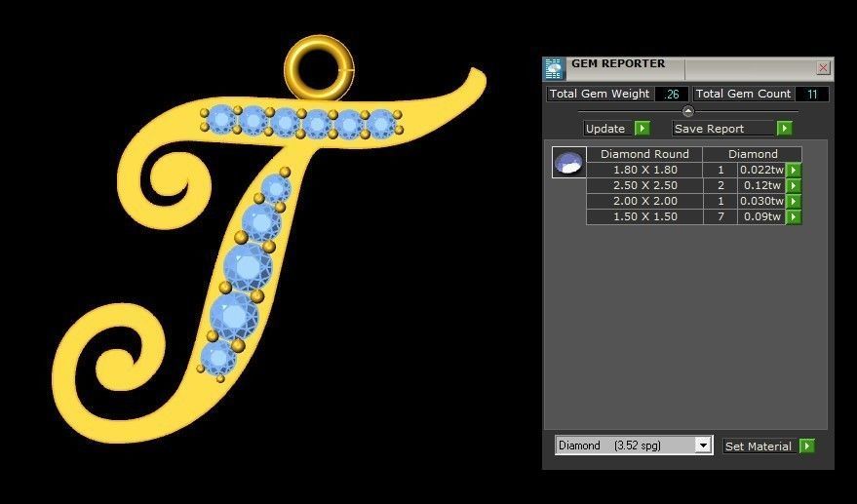Image resolution: width=857 pixels, height=504 pixels.
Task: Click the Update label button
Action: pos(608,129)
